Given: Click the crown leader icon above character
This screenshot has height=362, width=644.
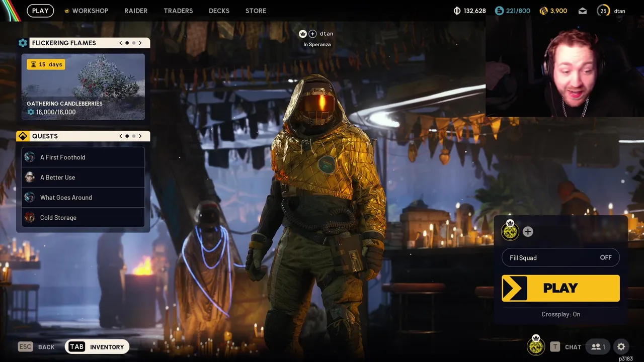Looking at the screenshot, I should tap(303, 34).
